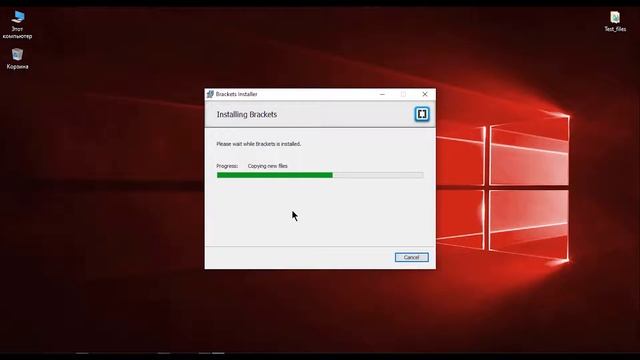Click the green installation progress bar

[320, 175]
